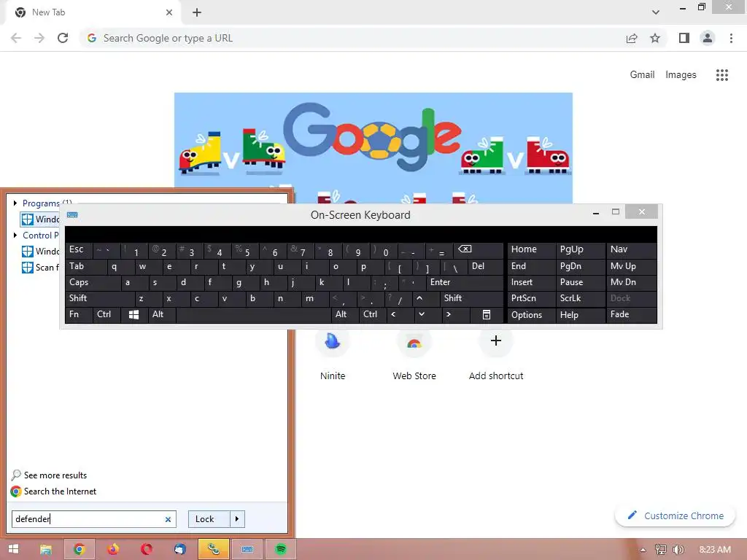Click Add shortcut plus button

pos(496,341)
